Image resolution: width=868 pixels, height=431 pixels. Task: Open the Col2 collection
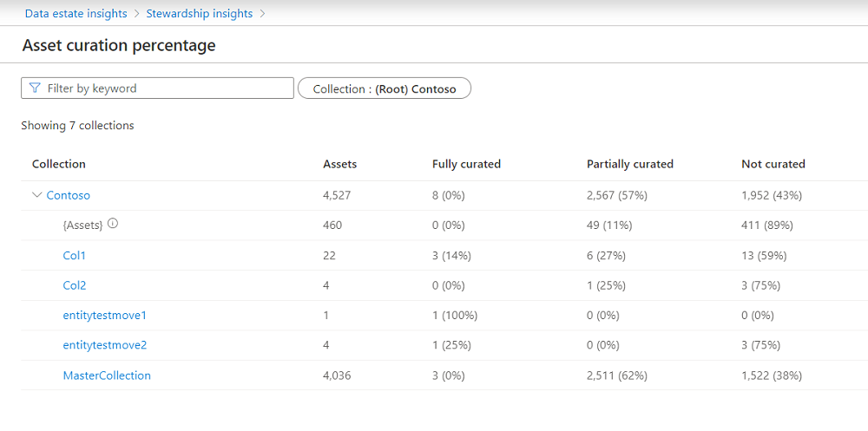pos(75,285)
